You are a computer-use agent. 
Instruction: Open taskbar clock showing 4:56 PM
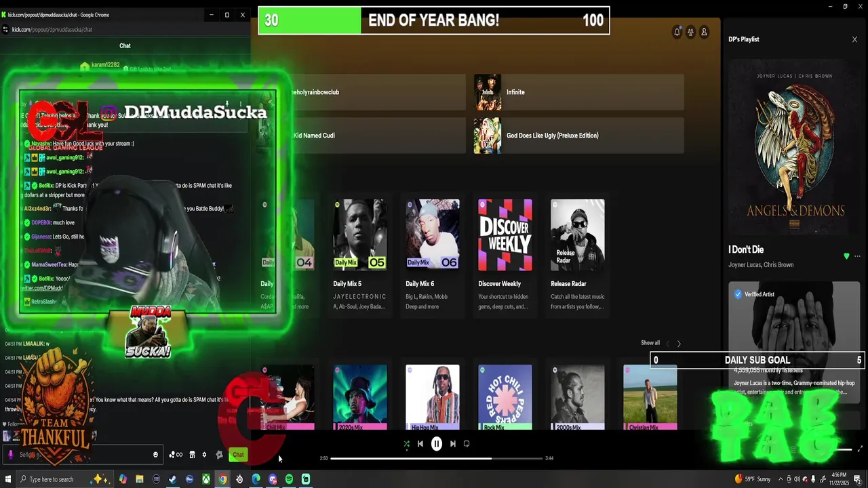tap(838, 479)
